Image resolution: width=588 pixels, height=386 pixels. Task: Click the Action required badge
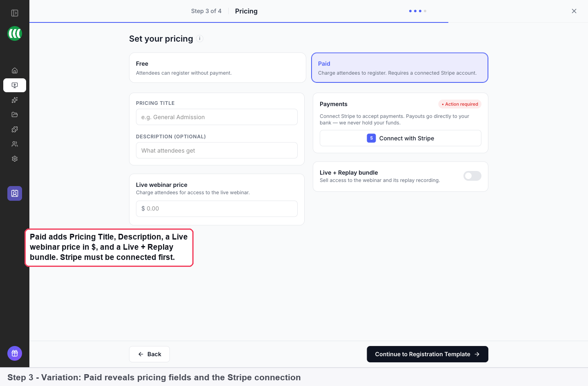point(460,104)
